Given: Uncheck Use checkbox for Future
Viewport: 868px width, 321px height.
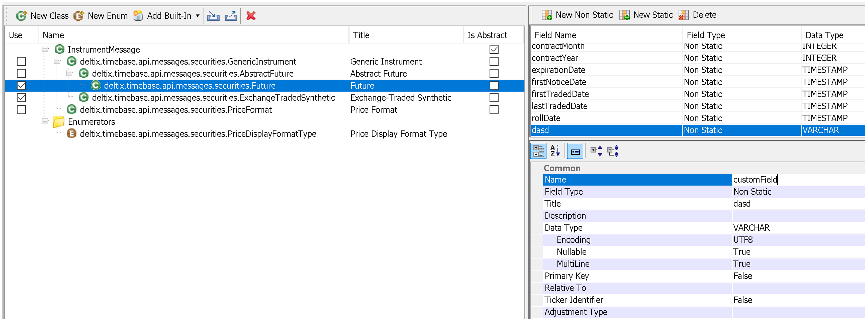Looking at the screenshot, I should pyautogui.click(x=21, y=85).
